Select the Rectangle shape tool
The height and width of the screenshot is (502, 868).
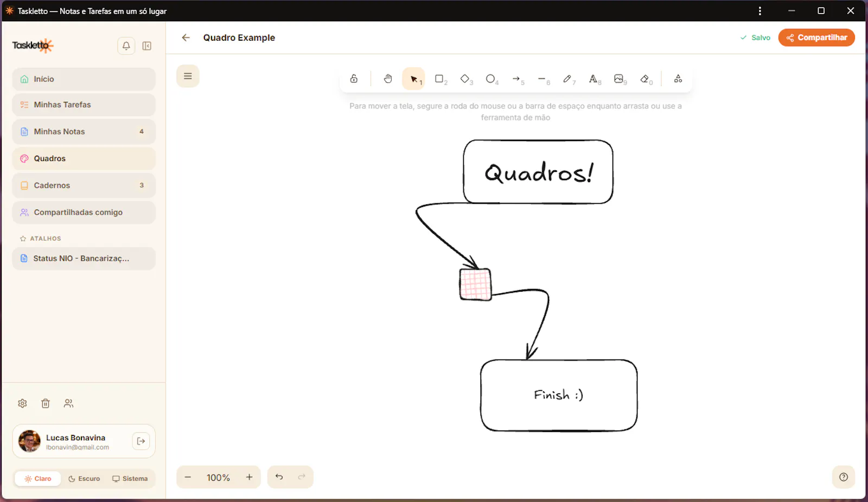click(440, 79)
